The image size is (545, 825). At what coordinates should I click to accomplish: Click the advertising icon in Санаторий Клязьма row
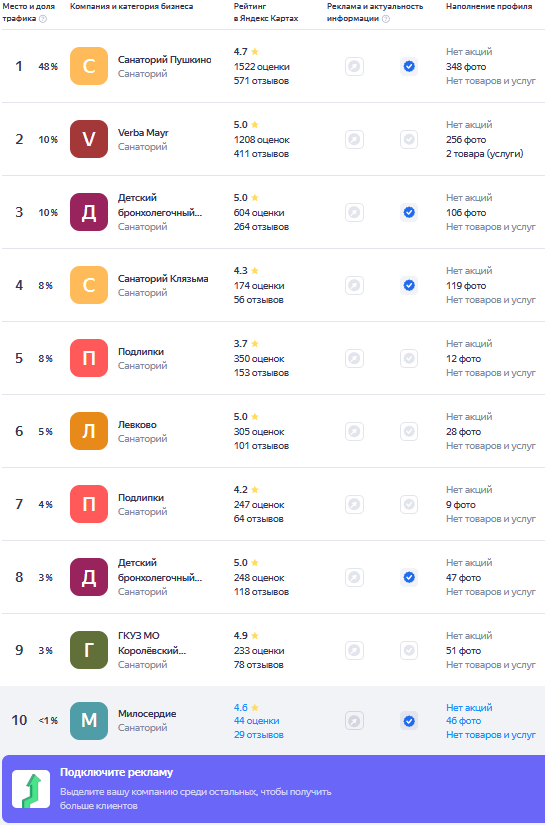point(355,286)
